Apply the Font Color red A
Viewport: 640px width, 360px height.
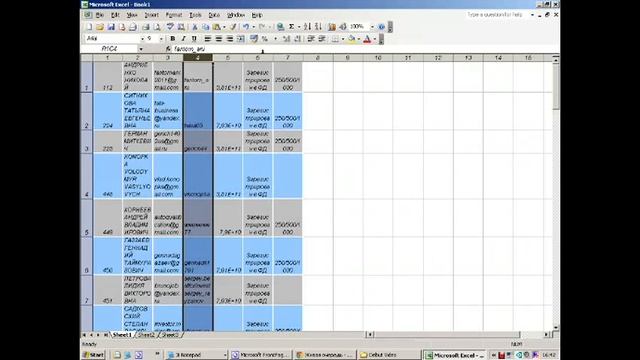tap(367, 39)
